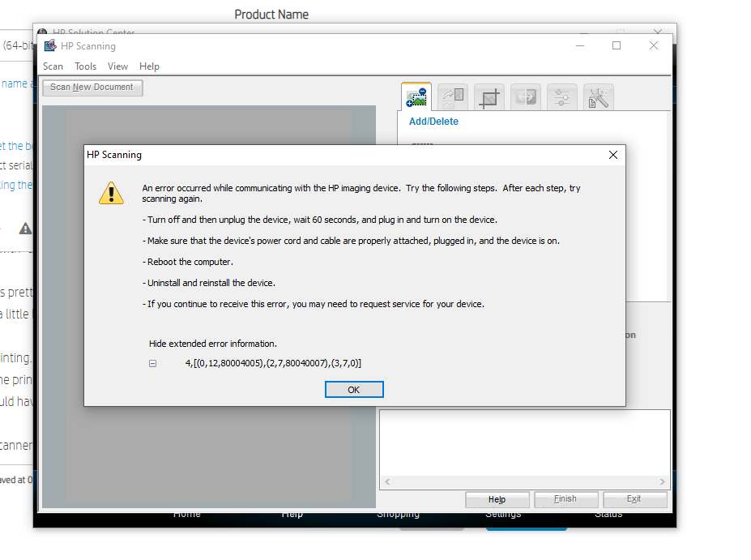Image resolution: width=751 pixels, height=560 pixels.
Task: Collapse the extended error code entry
Action: pyautogui.click(x=152, y=363)
